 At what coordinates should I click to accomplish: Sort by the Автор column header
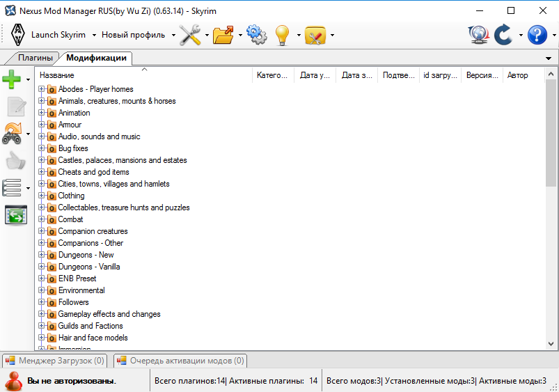pos(523,75)
